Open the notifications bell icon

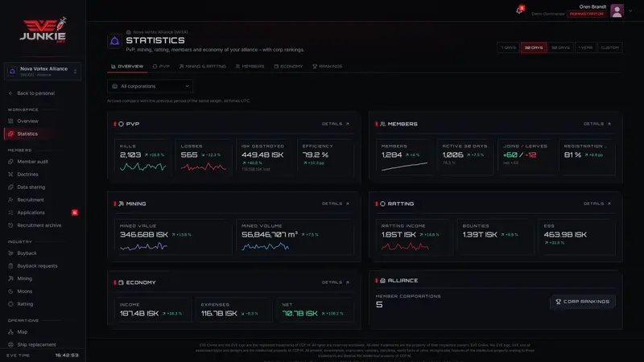(519, 10)
